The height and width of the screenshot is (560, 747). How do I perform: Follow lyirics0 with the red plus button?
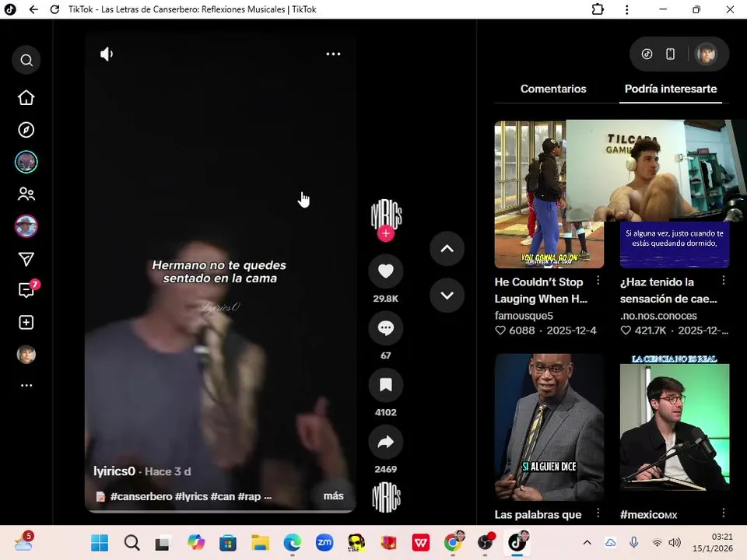pos(386,233)
